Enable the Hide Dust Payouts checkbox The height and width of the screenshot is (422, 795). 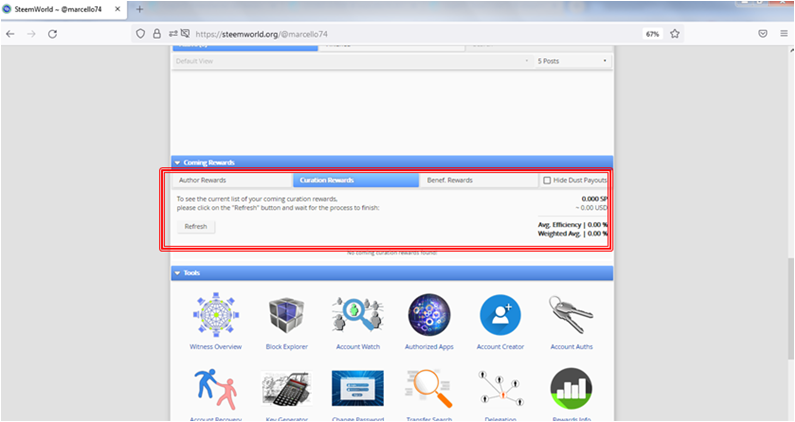point(547,180)
